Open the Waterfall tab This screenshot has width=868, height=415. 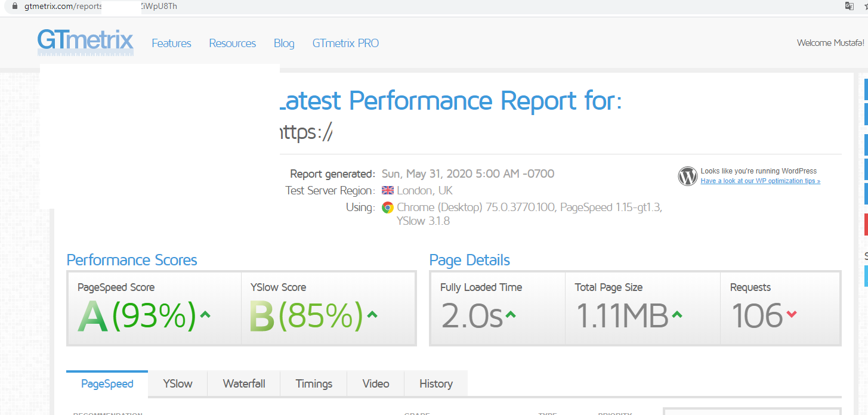tap(244, 383)
